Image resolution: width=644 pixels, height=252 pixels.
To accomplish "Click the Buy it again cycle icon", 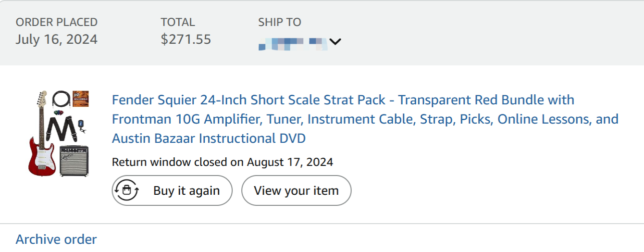I will tap(126, 190).
